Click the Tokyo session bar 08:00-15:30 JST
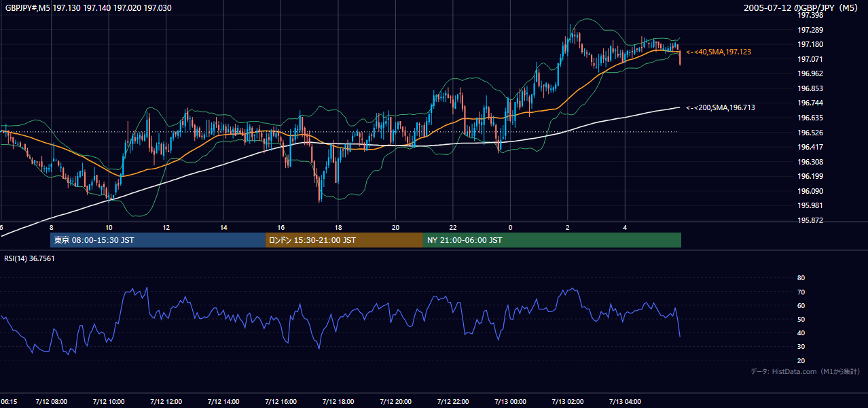The image size is (868, 408). click(x=158, y=240)
